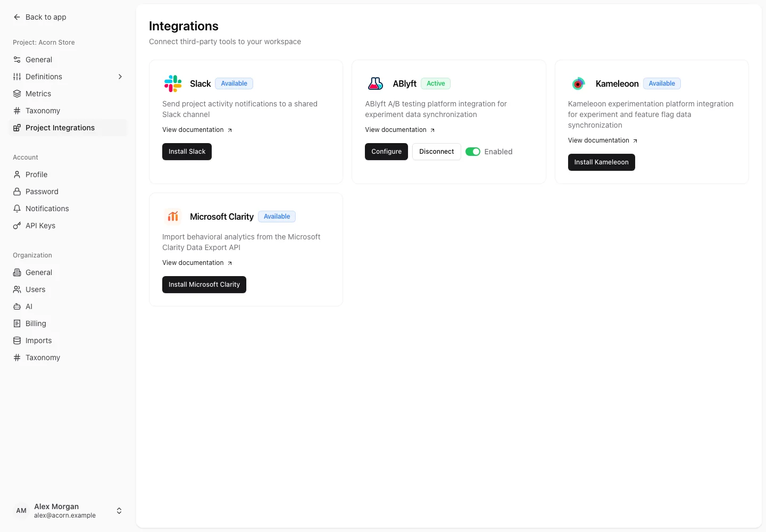The width and height of the screenshot is (766, 532).
Task: Click the Available badge next to Kameleoon
Action: (x=662, y=84)
